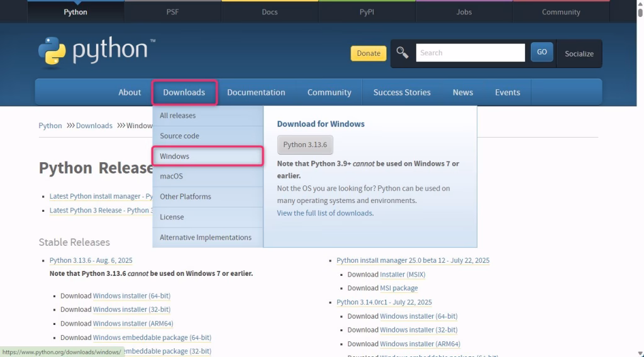Go to the PyPI top tab

(x=367, y=12)
